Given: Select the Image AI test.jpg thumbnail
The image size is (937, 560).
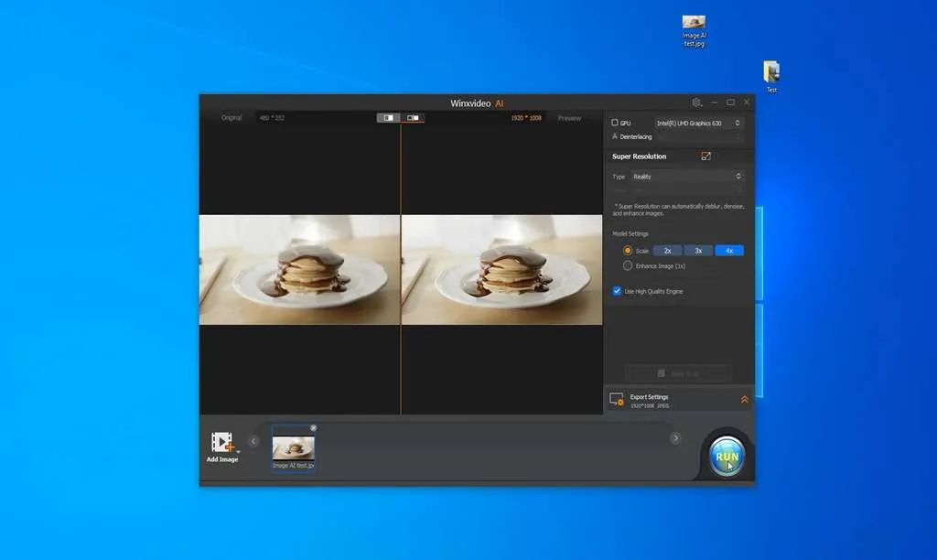Looking at the screenshot, I should tap(292, 447).
